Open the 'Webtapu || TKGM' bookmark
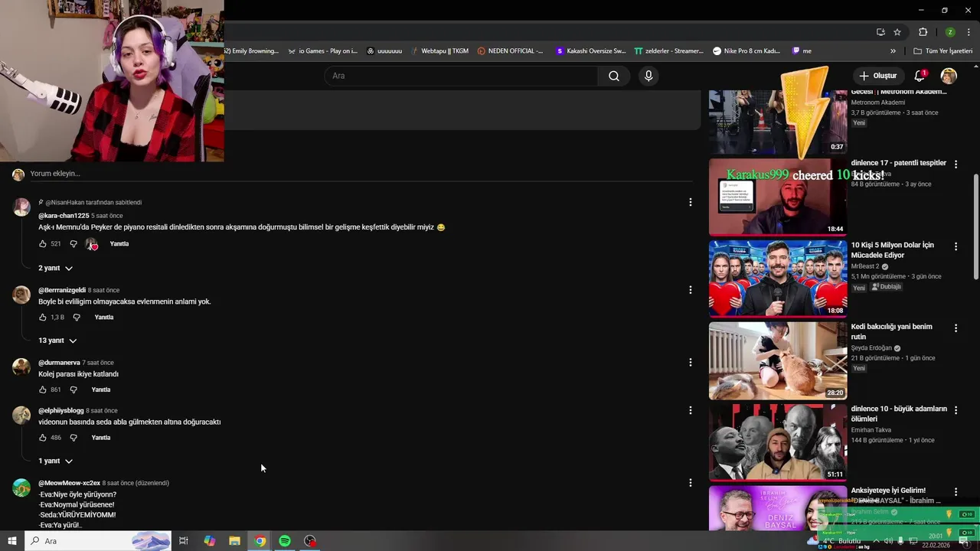This screenshot has width=980, height=551. click(x=444, y=51)
